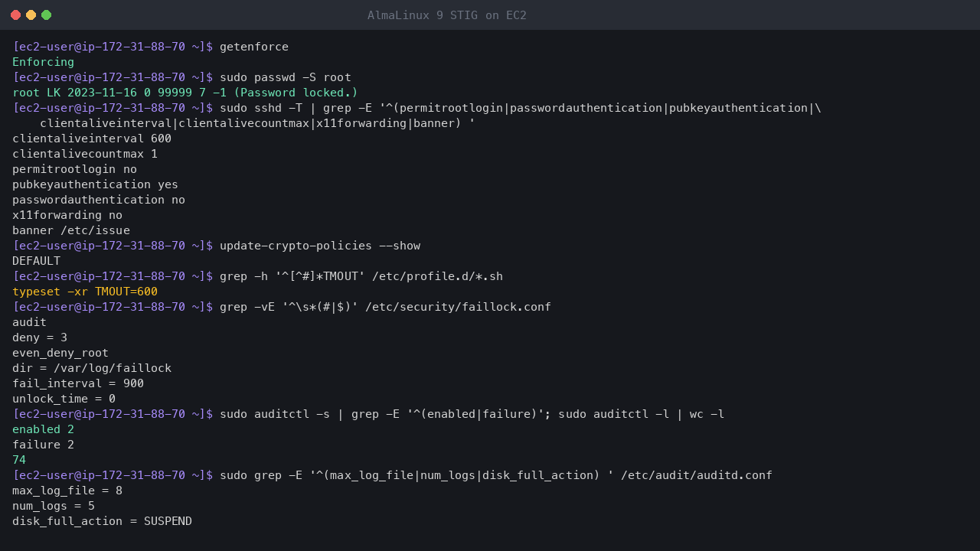Select the 'DEFAULT' crypto policy output
Image resolution: width=980 pixels, height=551 pixels.
tap(36, 261)
